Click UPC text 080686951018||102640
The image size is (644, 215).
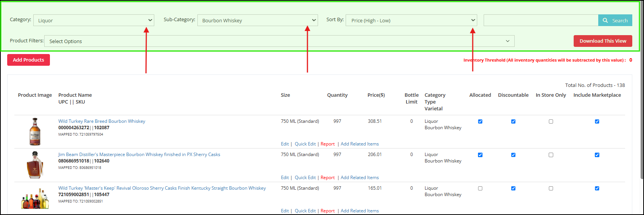click(x=84, y=161)
